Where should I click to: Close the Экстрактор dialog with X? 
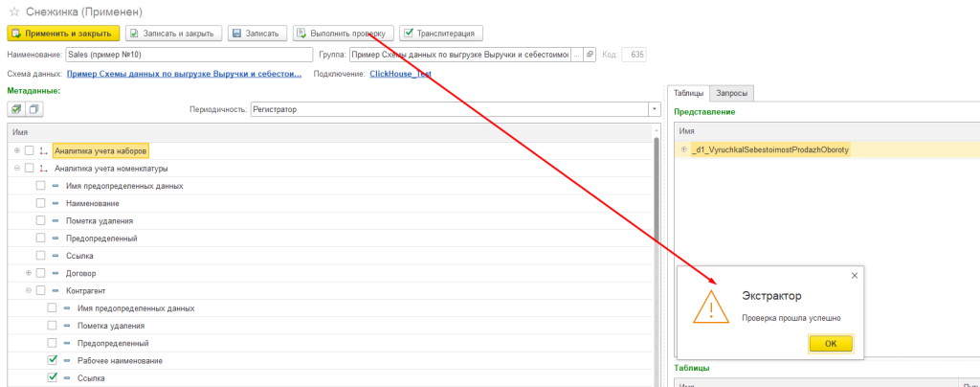pos(854,276)
